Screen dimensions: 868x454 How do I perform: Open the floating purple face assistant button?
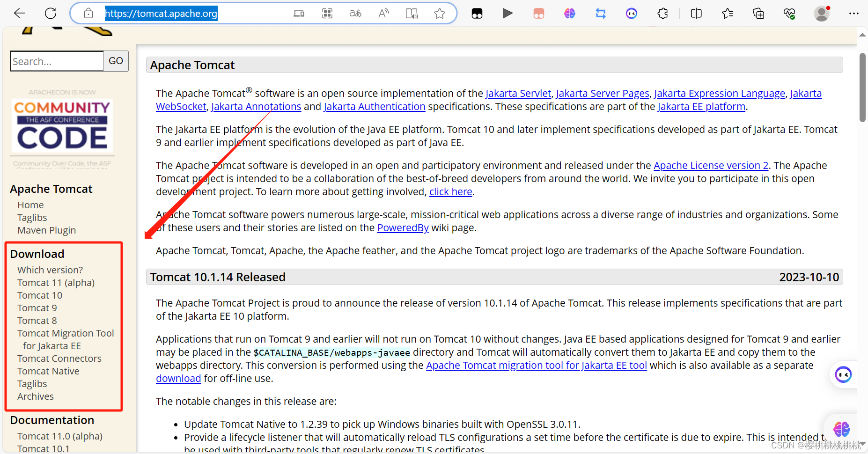coord(843,374)
